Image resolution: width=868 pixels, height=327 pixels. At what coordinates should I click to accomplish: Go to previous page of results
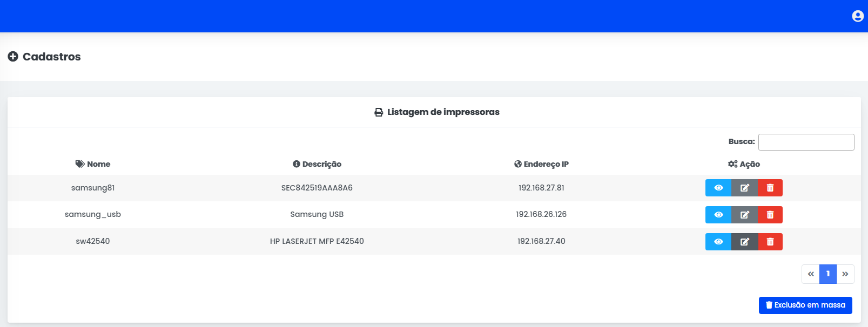(x=810, y=274)
